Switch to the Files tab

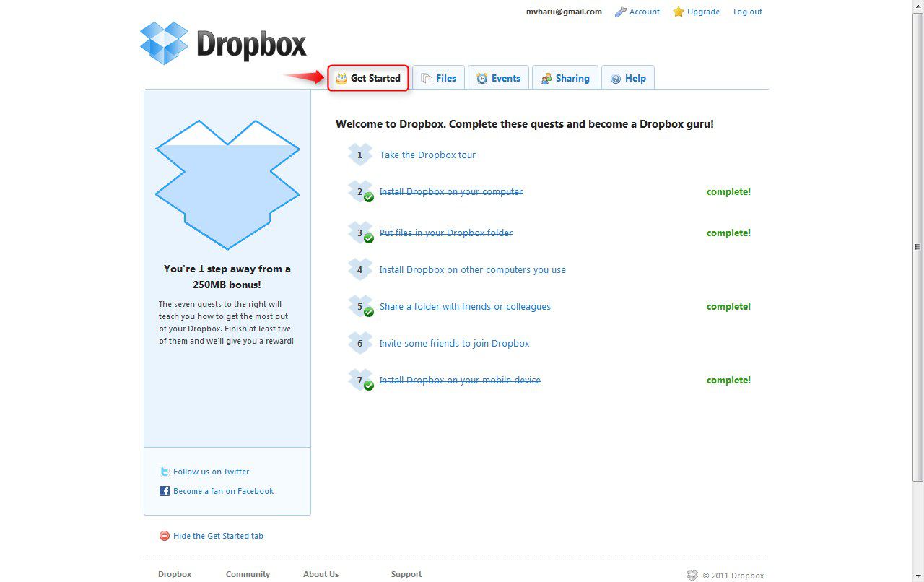438,78
